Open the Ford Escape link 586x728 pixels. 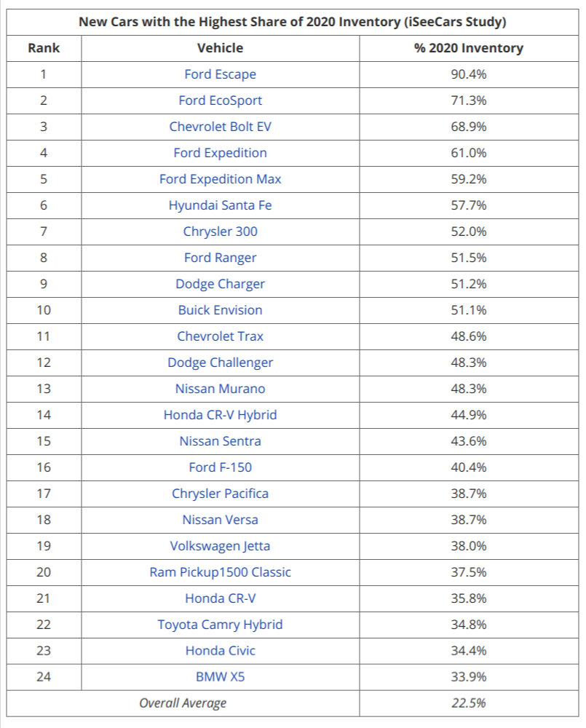coord(220,74)
